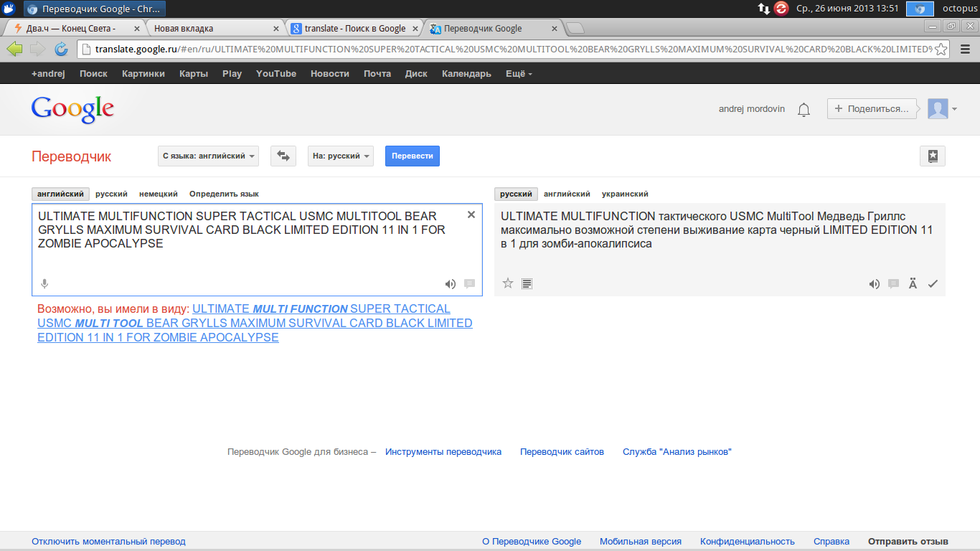Click the date and time clock
Image resolution: width=980 pixels, height=551 pixels.
(x=847, y=9)
